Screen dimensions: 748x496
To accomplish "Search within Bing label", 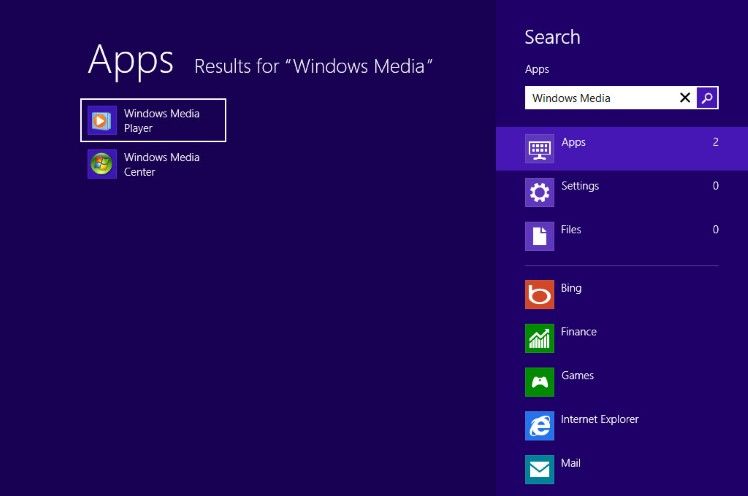I will (x=571, y=288).
